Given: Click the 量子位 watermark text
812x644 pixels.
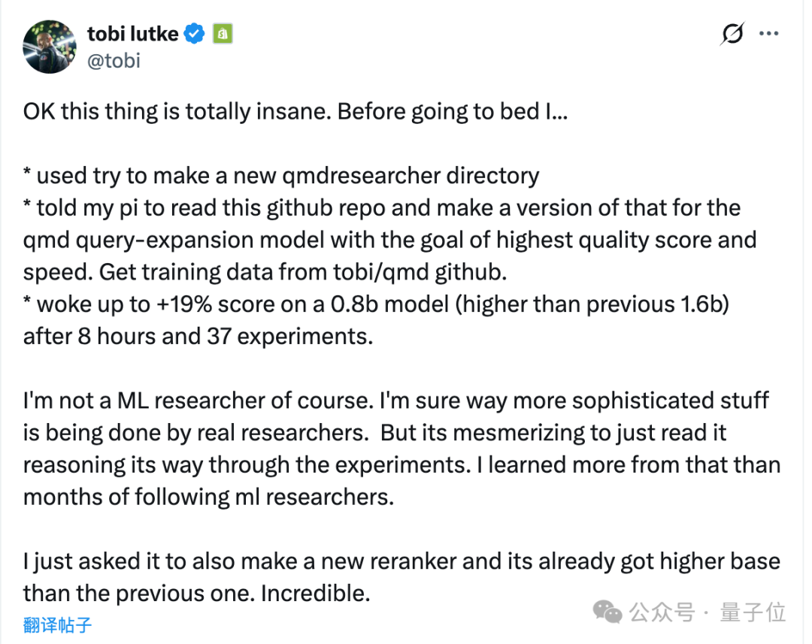Looking at the screenshot, I should click(753, 612).
